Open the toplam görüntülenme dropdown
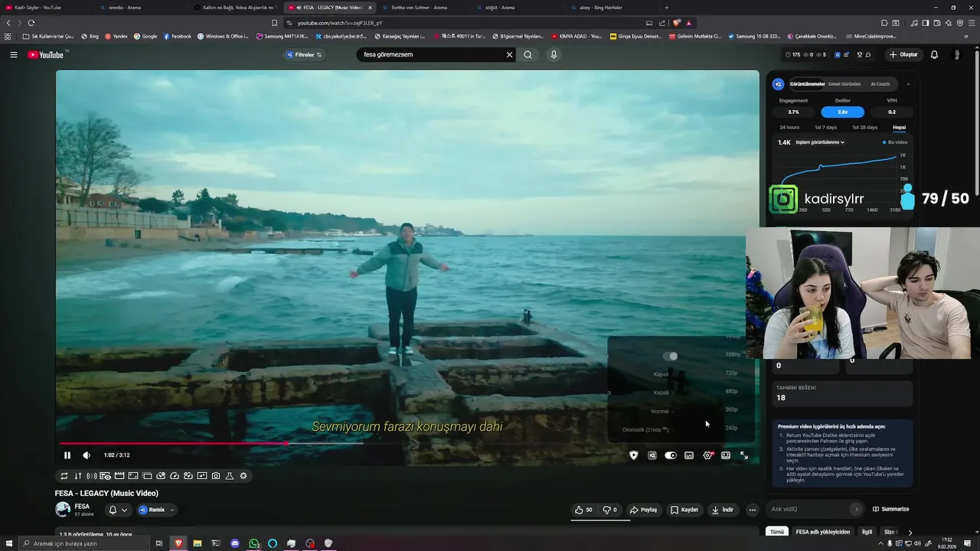The width and height of the screenshot is (980, 551). pyautogui.click(x=820, y=142)
